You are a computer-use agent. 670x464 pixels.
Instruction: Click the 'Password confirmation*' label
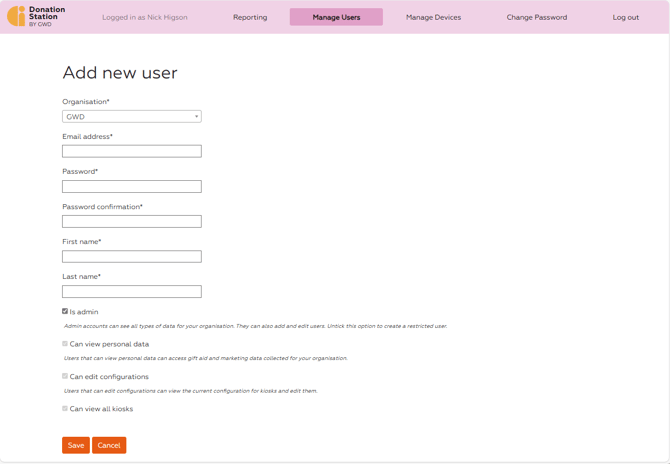pos(103,207)
